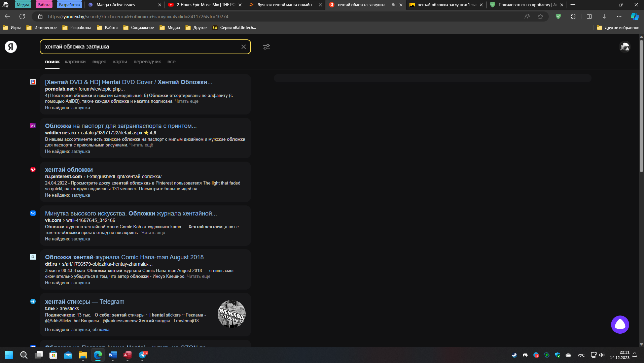Toggle split screen view icon

tap(589, 16)
